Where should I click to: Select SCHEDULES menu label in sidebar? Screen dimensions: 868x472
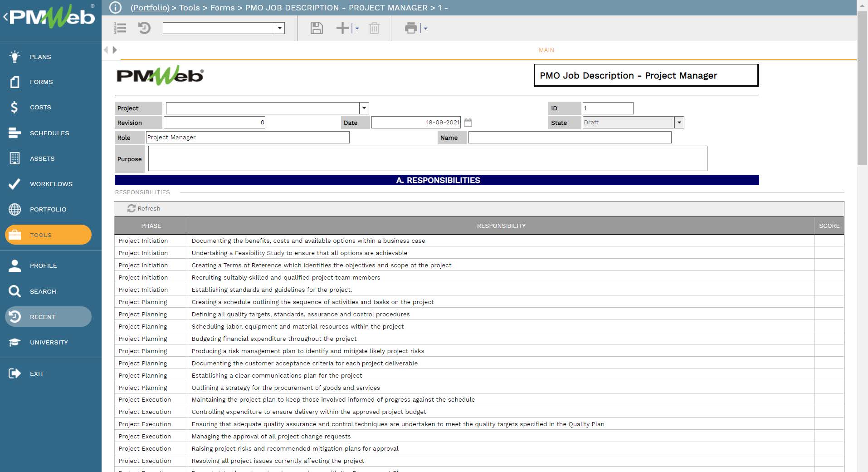click(x=49, y=133)
